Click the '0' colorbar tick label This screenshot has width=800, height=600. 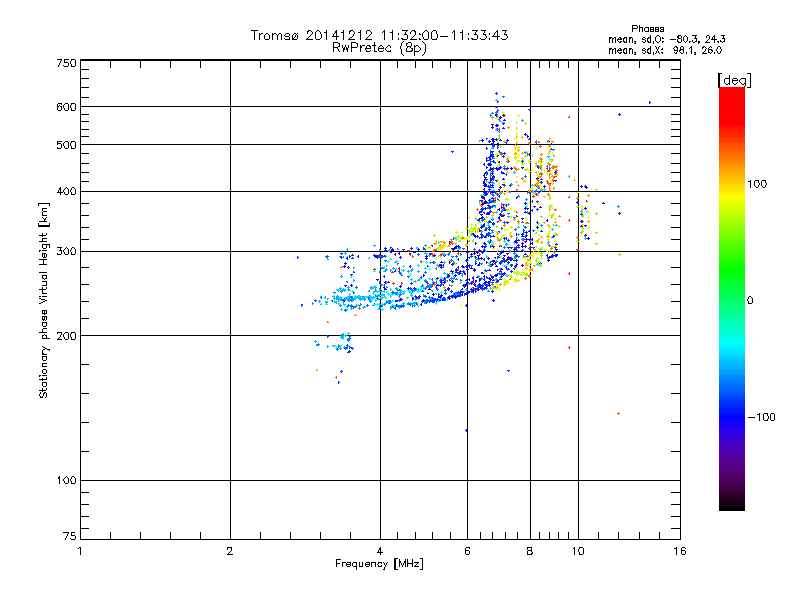(x=750, y=300)
